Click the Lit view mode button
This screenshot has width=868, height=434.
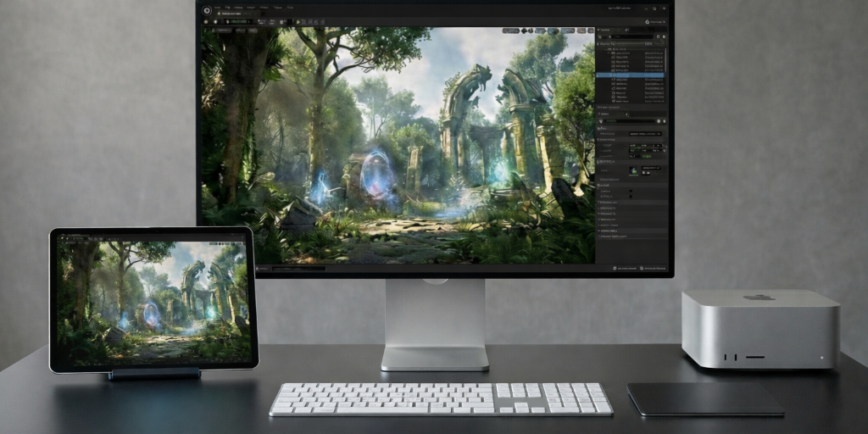click(240, 31)
